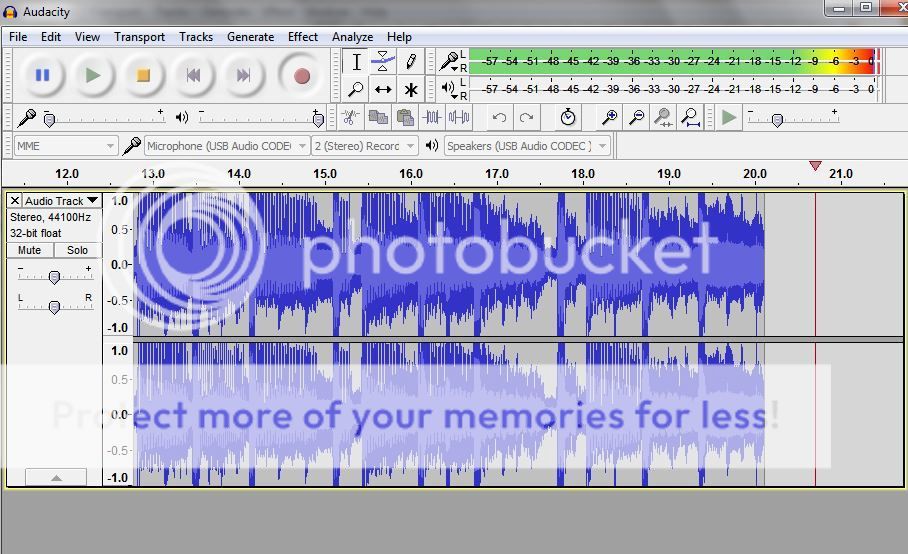Viewport: 908px width, 554px height.
Task: Mute the Audio Track
Action: coord(29,250)
